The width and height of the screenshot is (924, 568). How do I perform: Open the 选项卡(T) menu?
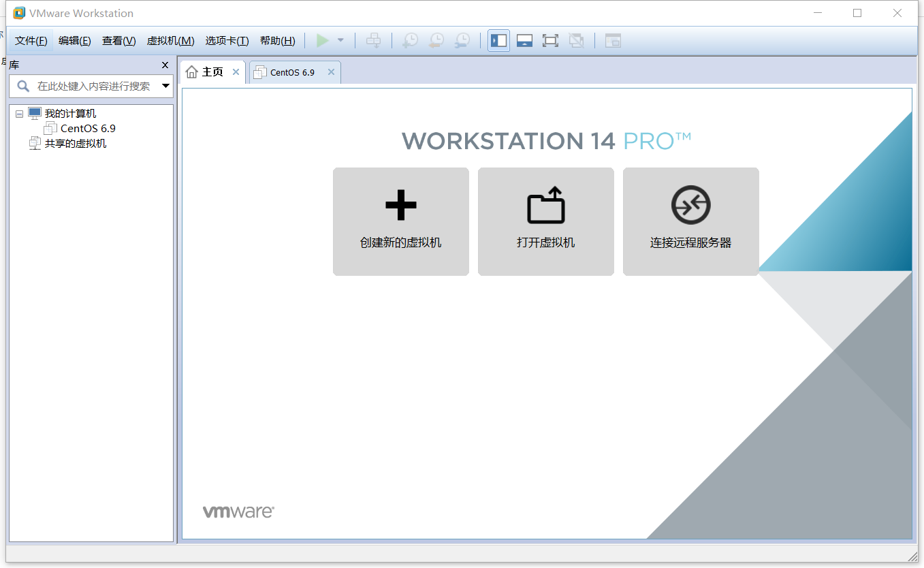pyautogui.click(x=227, y=41)
